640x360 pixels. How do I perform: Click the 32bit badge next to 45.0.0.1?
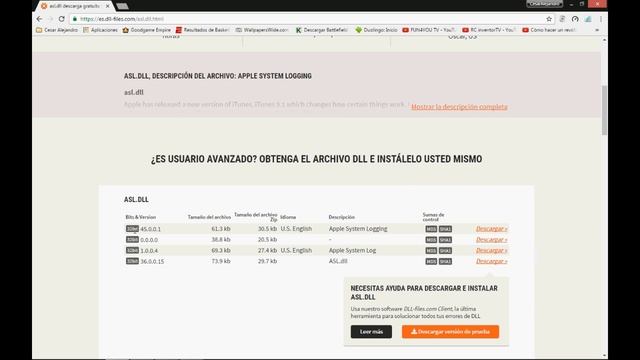pos(132,229)
